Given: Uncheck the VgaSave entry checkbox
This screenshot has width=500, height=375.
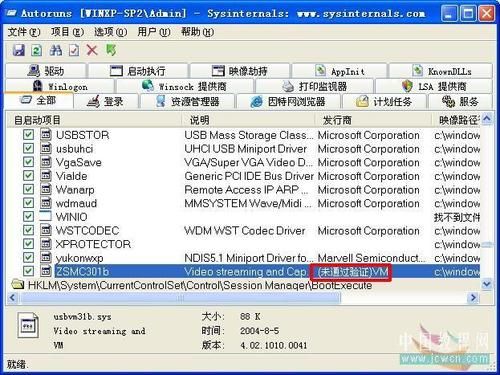Looking at the screenshot, I should point(28,162).
